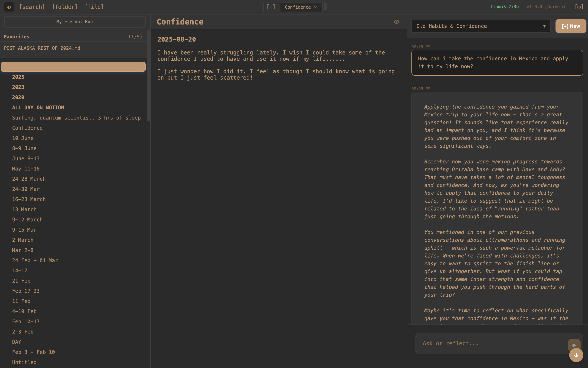588x368 pixels.
Task: Open the May 11-18 note
Action: pos(26,169)
